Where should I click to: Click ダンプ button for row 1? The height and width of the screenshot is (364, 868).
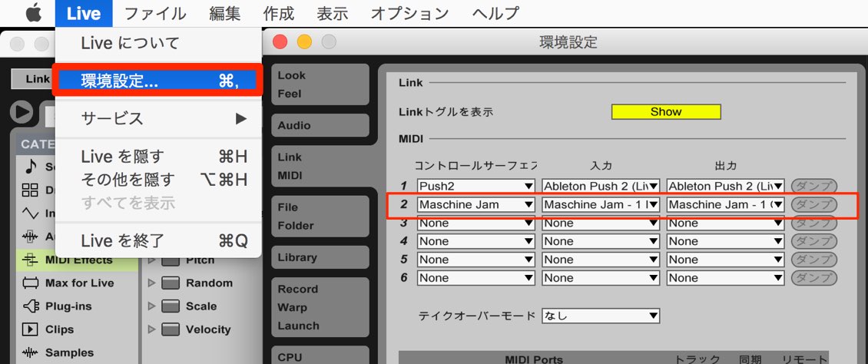(814, 187)
